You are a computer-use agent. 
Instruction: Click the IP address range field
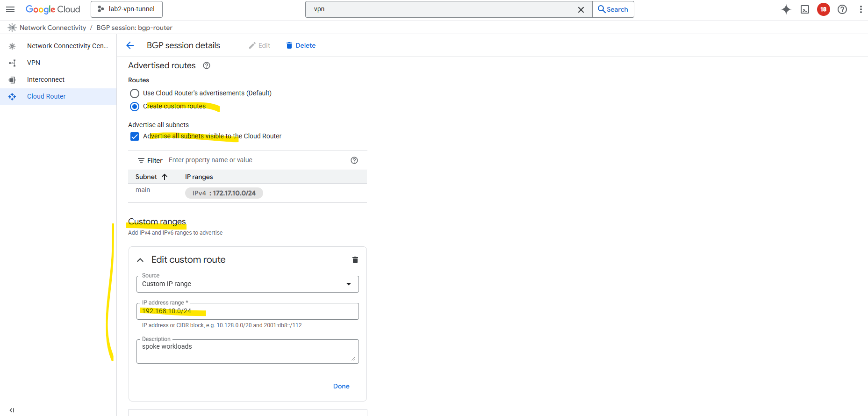[x=248, y=311]
